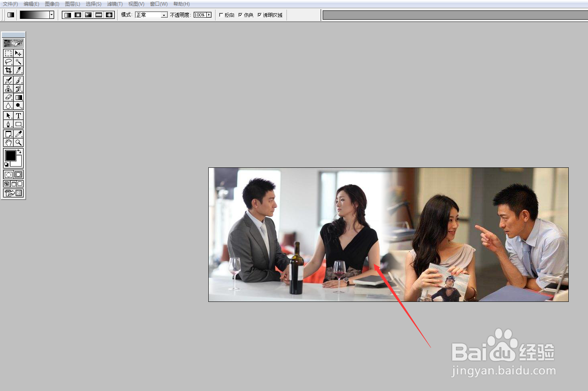Select the Notes tool
The image size is (588, 391).
[x=8, y=134]
